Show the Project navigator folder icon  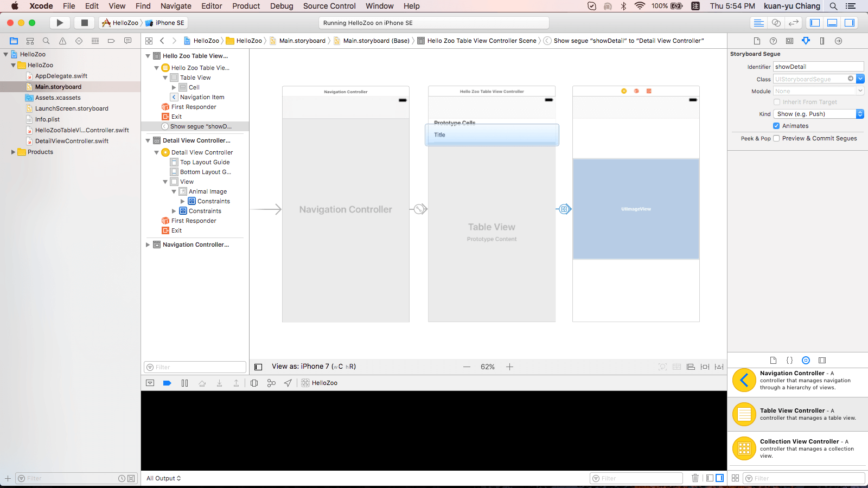tap(14, 41)
